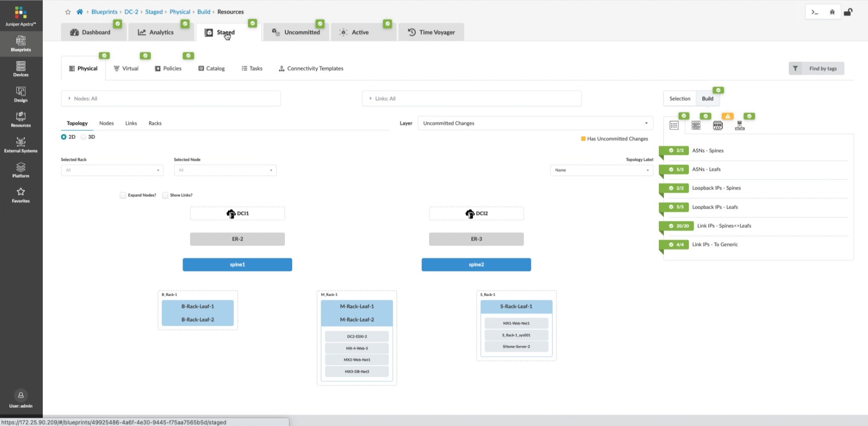Click the DCI2 cloud node
868x426 pixels.
(x=476, y=213)
